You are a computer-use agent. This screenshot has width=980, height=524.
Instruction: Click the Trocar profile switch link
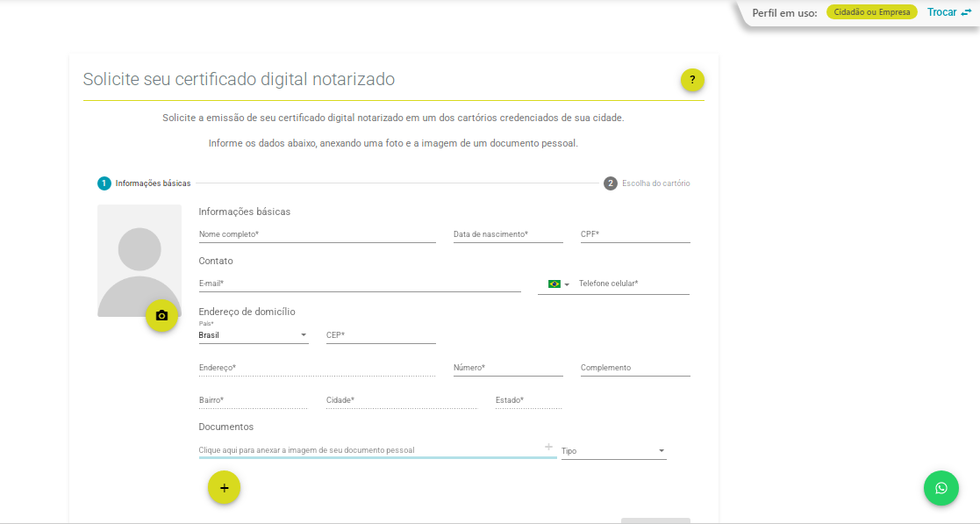pos(948,13)
